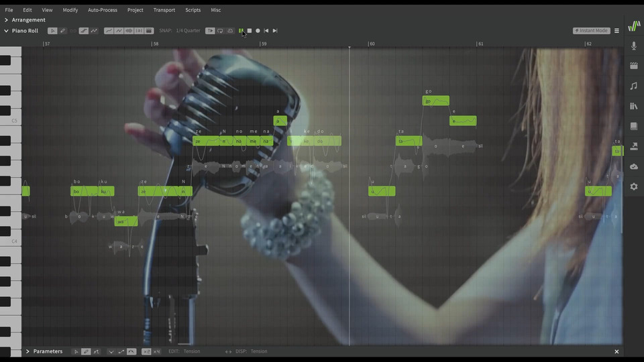644x362 pixels.
Task: Select the green 'bo' note
Action: (x=85, y=191)
